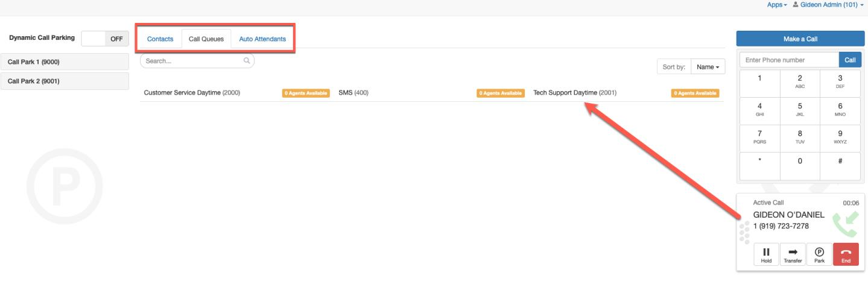The image size is (868, 290).
Task: Park the active call
Action: tap(819, 254)
